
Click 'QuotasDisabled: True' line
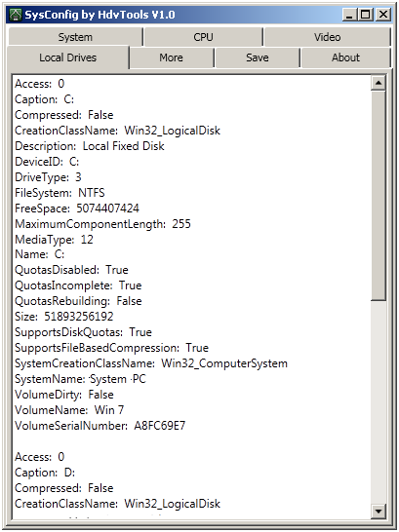(71, 270)
